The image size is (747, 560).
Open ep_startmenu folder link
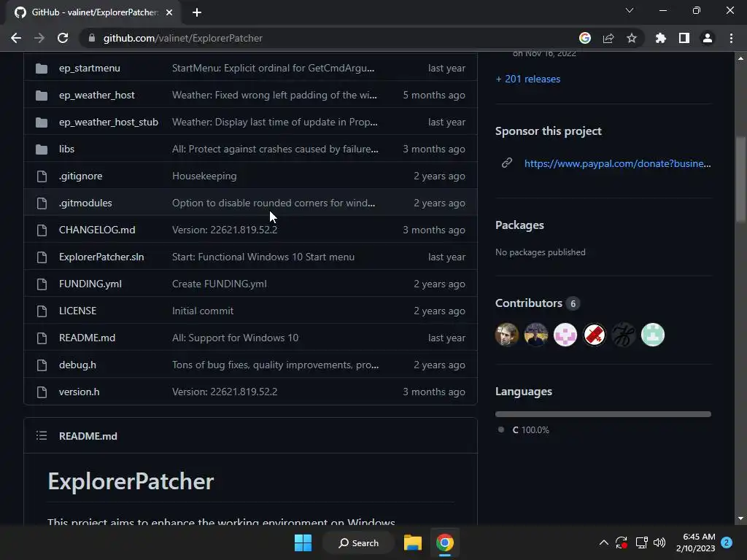click(90, 68)
